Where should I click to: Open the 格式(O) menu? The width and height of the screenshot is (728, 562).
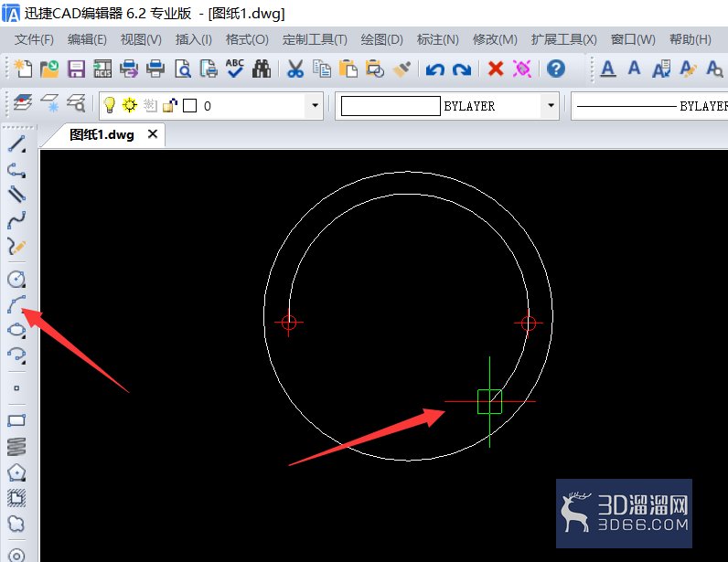pyautogui.click(x=247, y=40)
